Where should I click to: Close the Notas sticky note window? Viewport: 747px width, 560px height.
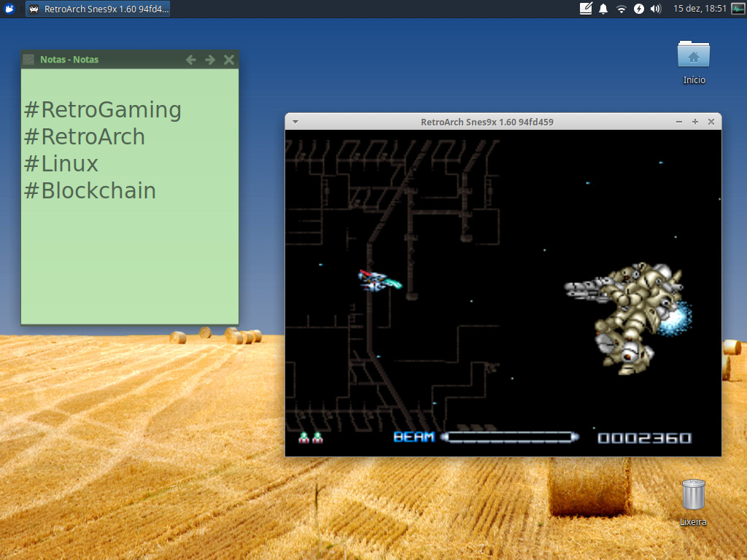click(x=229, y=60)
